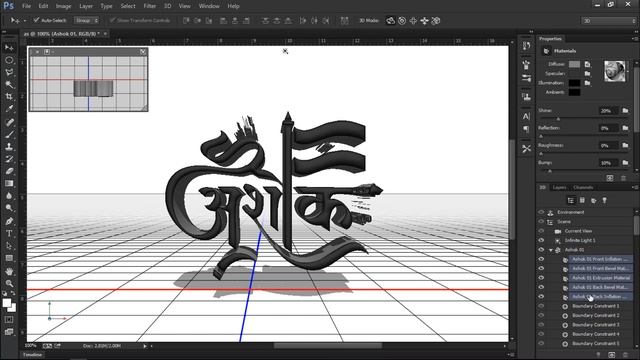Hide the Ashok 01 mesh
The width and height of the screenshot is (640, 360).
point(541,250)
